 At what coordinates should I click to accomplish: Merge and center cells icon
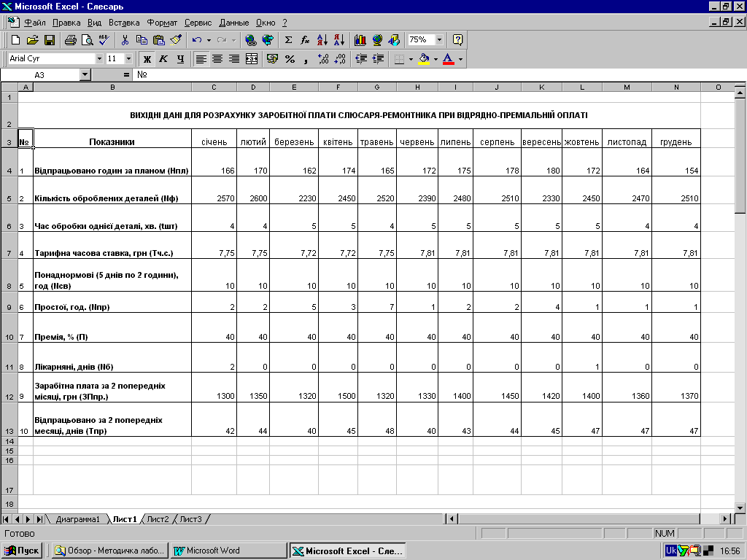[251, 59]
